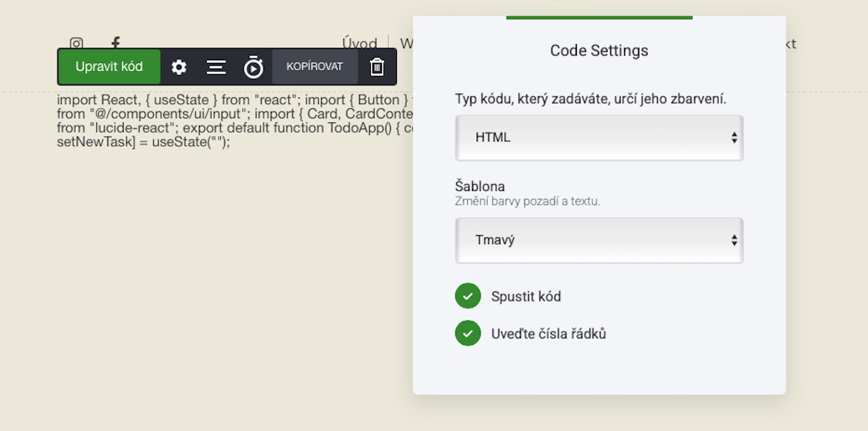This screenshot has height=431, width=868.
Task: Click the Šablona field label
Action: point(480,186)
